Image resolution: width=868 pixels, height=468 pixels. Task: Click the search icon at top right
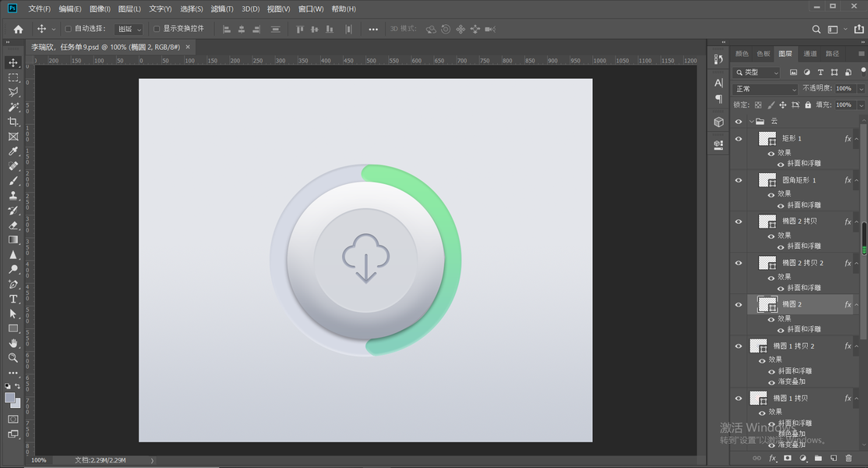tap(816, 30)
